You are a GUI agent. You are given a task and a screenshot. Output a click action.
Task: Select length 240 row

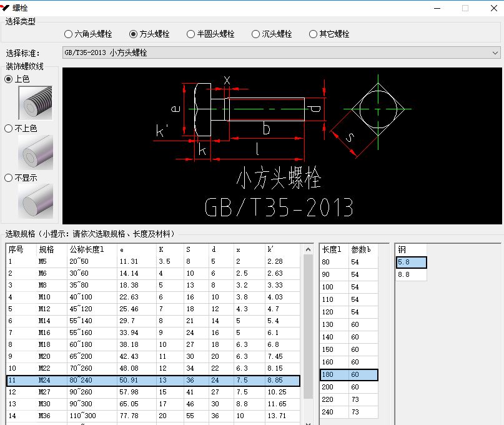pos(349,412)
